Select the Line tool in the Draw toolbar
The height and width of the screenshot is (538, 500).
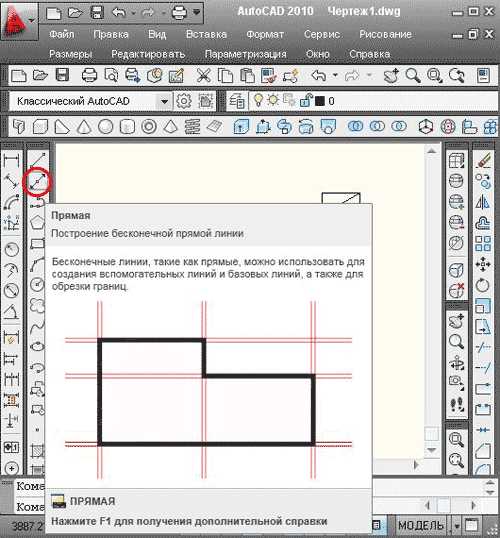click(x=37, y=160)
